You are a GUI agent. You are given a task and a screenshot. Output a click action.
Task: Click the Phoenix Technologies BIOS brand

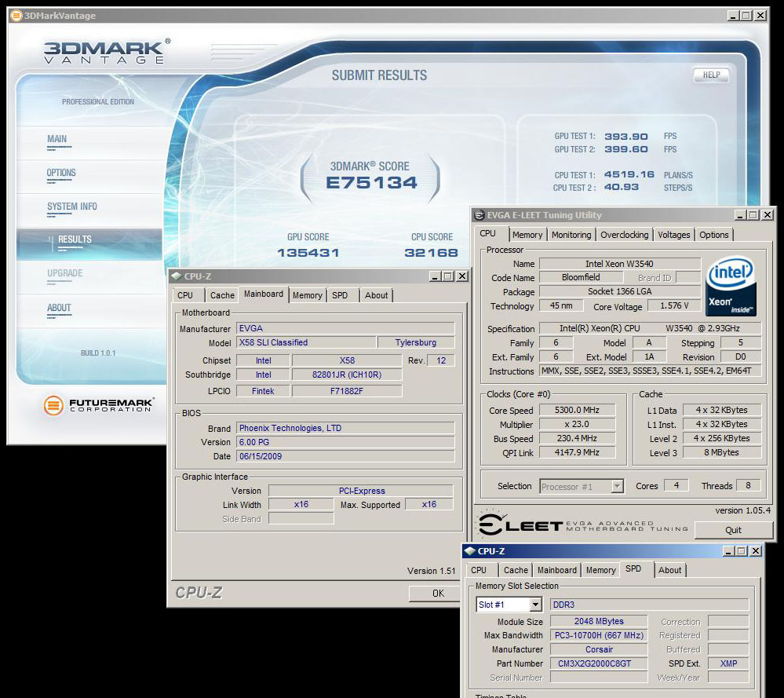pos(345,428)
